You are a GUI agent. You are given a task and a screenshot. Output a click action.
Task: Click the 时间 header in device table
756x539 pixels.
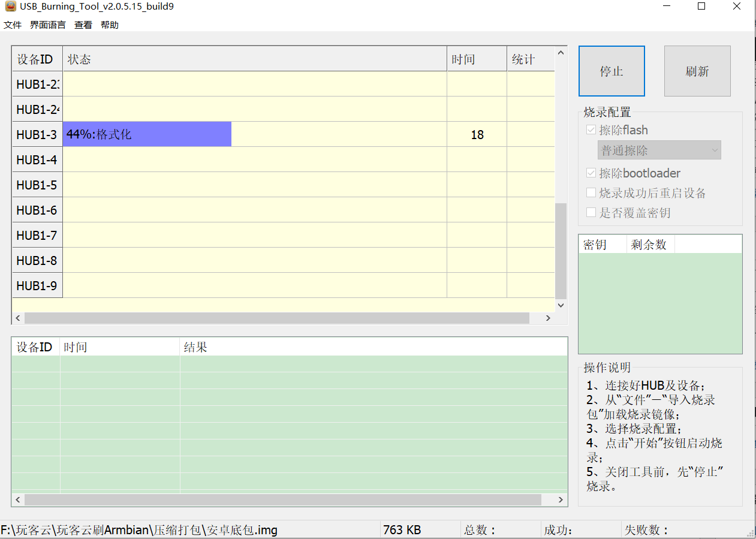pos(477,59)
